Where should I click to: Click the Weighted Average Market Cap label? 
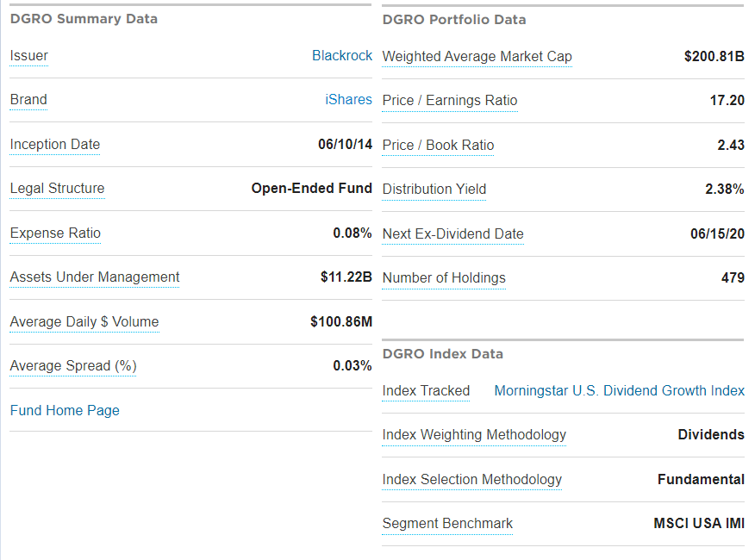click(x=477, y=56)
